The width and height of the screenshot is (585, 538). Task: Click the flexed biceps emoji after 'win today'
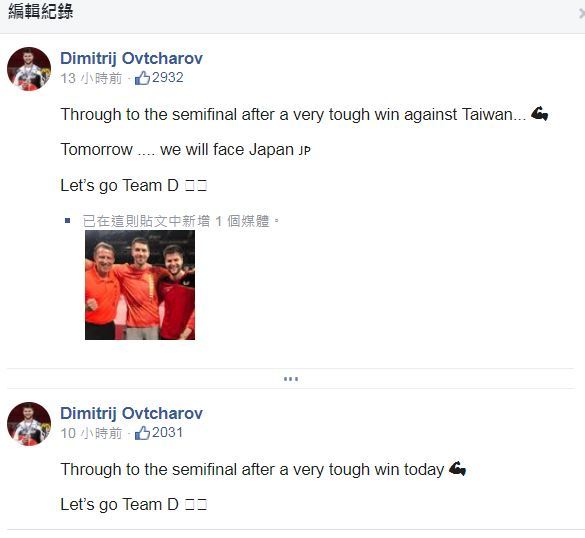(457, 469)
